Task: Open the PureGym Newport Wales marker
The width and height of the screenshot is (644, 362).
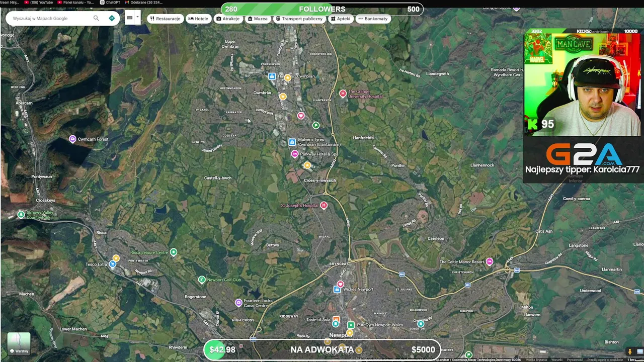Action: coord(351,325)
